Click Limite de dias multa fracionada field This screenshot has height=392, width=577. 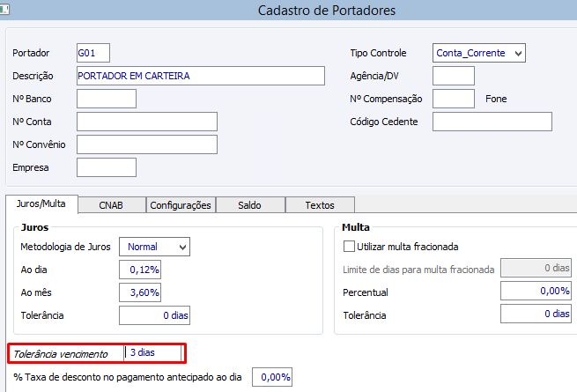[536, 268]
